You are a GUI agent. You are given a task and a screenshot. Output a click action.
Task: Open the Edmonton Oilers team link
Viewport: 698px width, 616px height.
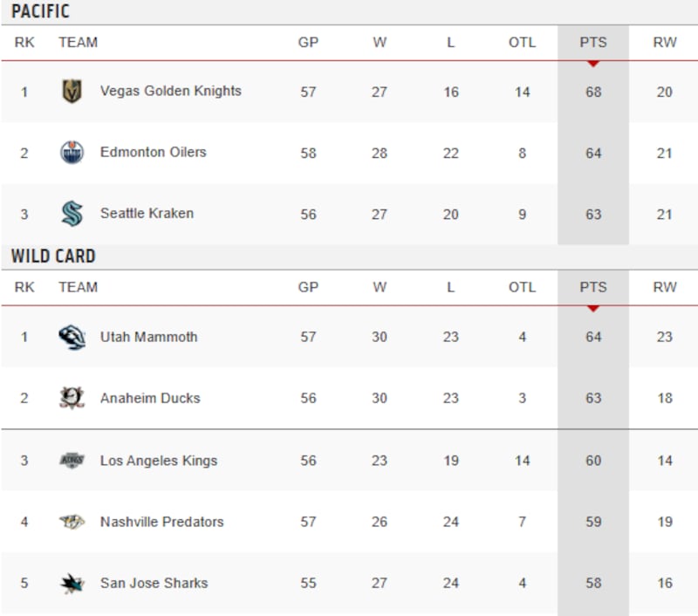[153, 152]
